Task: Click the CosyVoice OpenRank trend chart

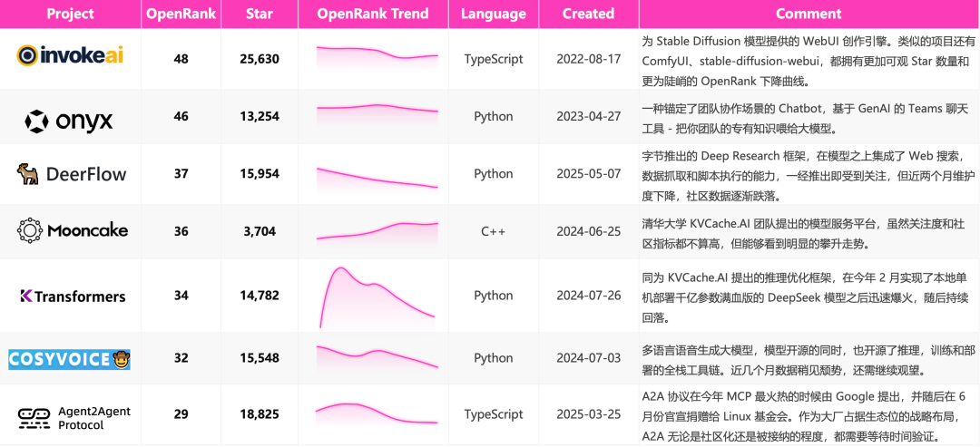Action: tap(377, 358)
